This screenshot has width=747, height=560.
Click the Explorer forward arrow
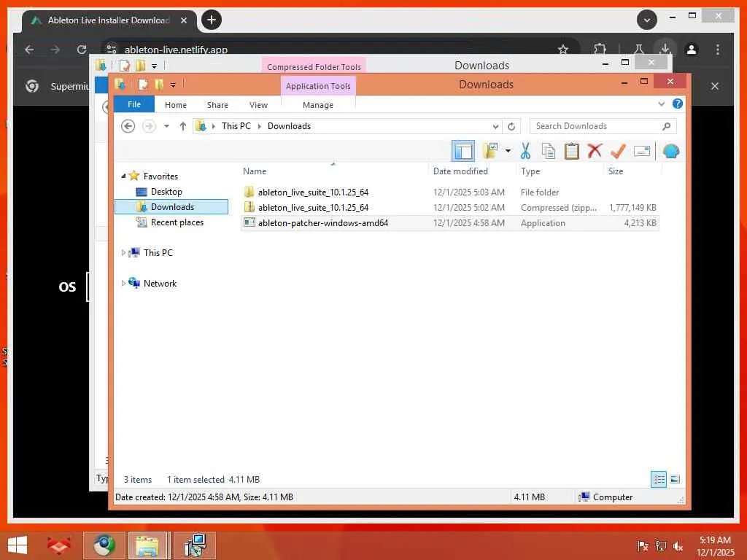pyautogui.click(x=149, y=126)
